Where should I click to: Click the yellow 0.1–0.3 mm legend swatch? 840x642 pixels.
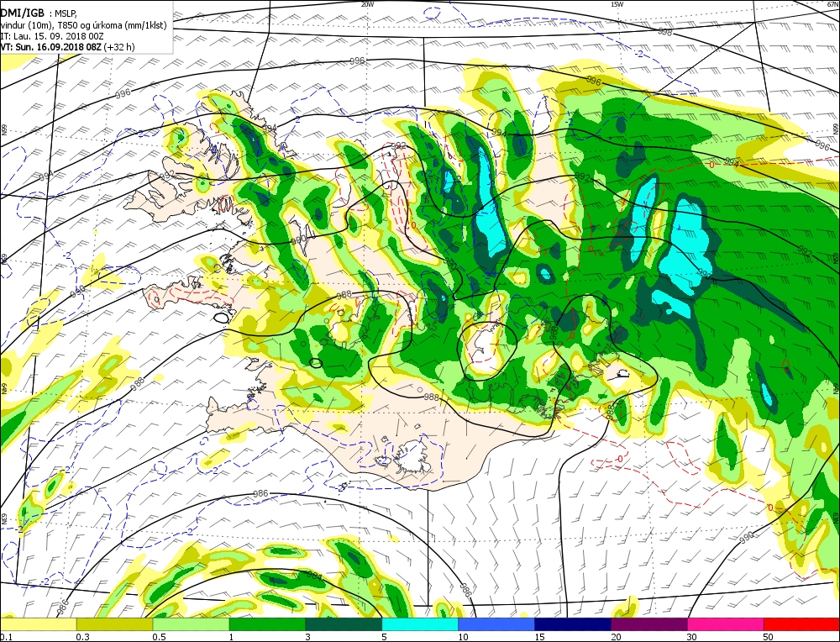[x=39, y=624]
